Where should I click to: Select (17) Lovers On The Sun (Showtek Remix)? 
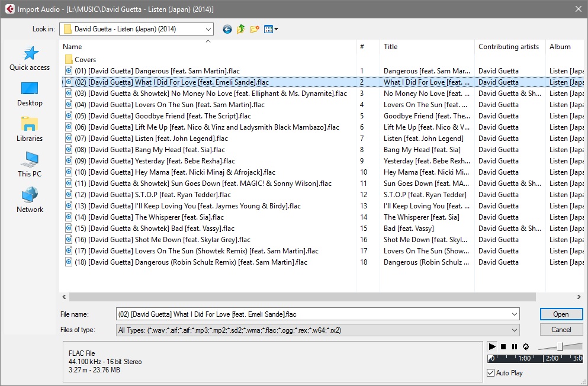pos(197,250)
